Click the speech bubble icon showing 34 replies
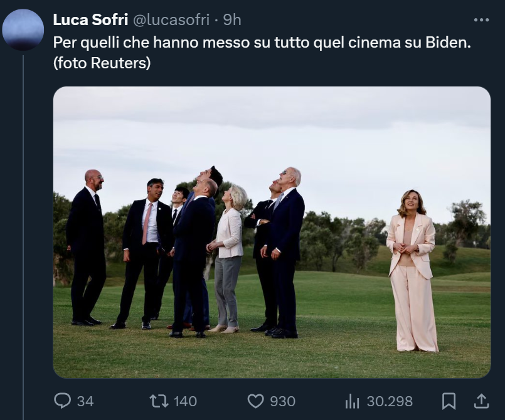Screen dimensions: 505x420 tap(61, 401)
